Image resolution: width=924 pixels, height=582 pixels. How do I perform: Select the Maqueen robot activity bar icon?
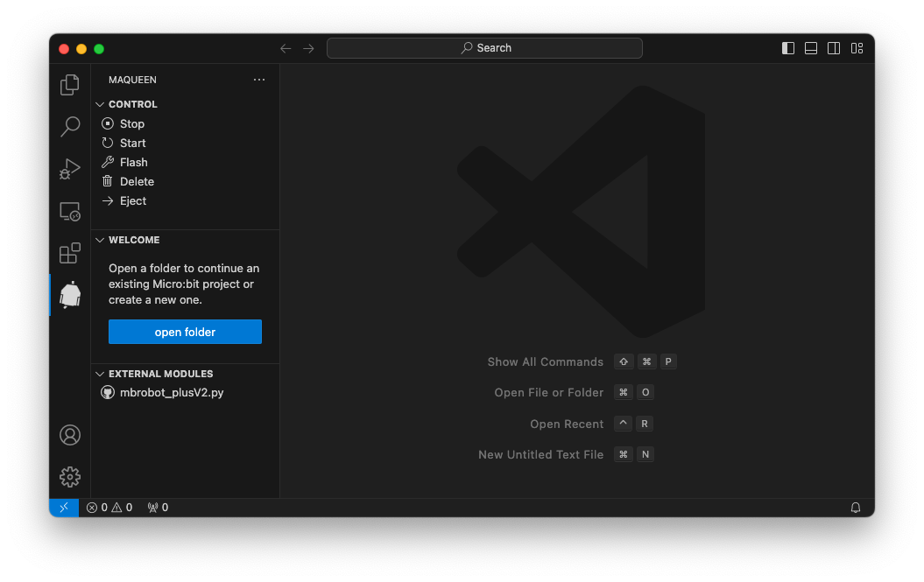tap(69, 295)
